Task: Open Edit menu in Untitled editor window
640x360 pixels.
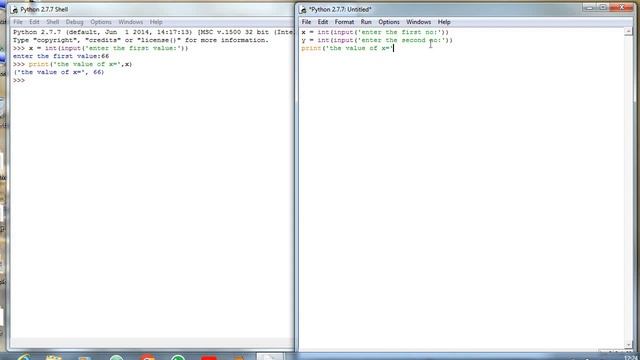Action: click(323, 22)
